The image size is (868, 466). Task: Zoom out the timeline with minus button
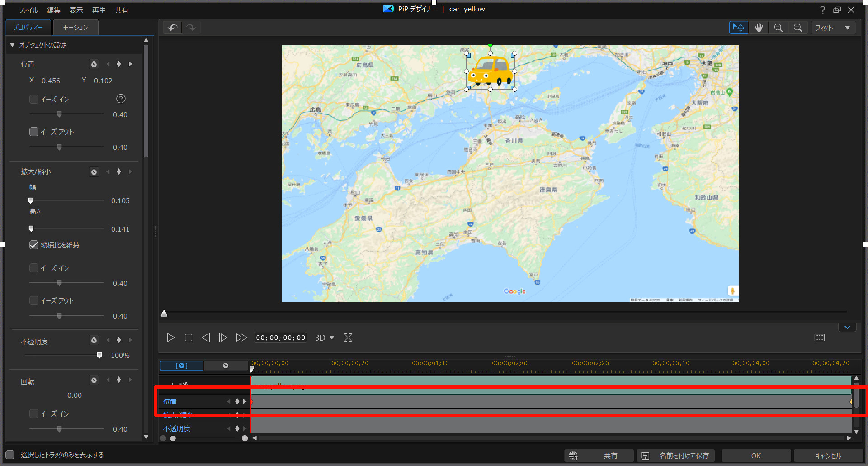pos(163,438)
